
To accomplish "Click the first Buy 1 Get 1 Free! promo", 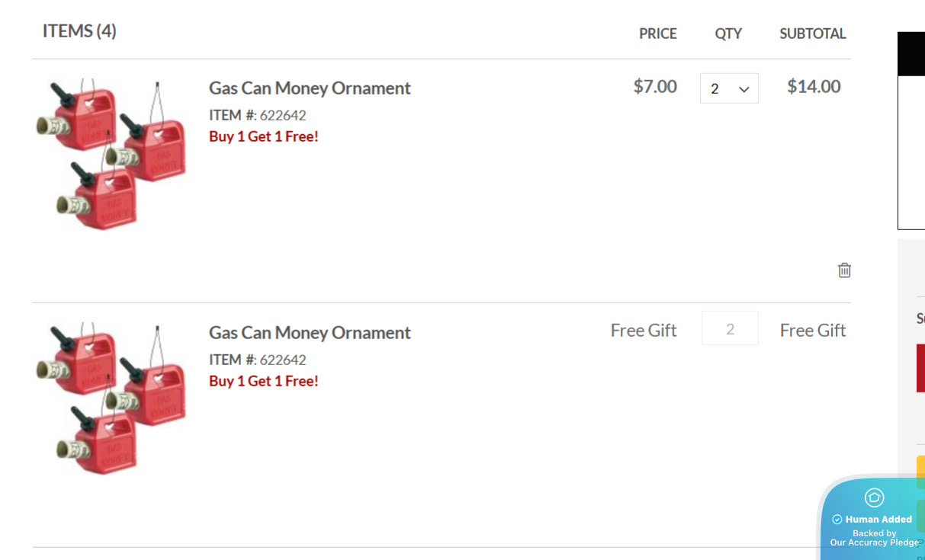I will coord(264,136).
